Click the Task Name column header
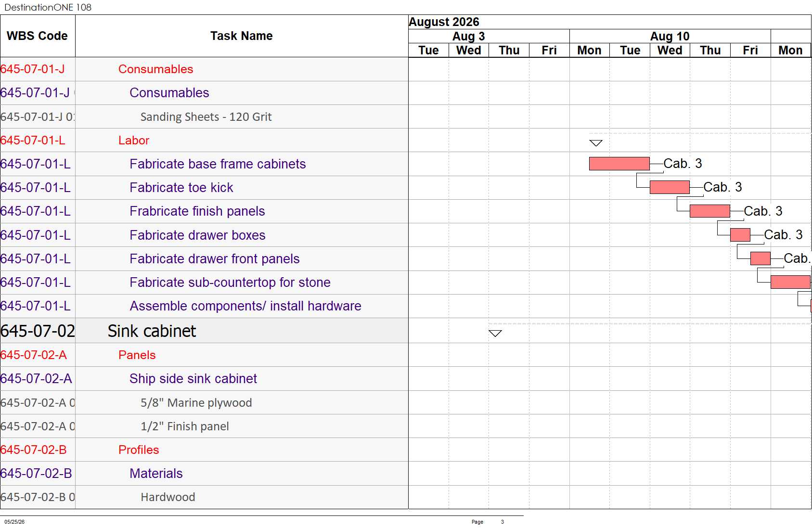Viewport: 812px width, 528px height. coord(242,36)
